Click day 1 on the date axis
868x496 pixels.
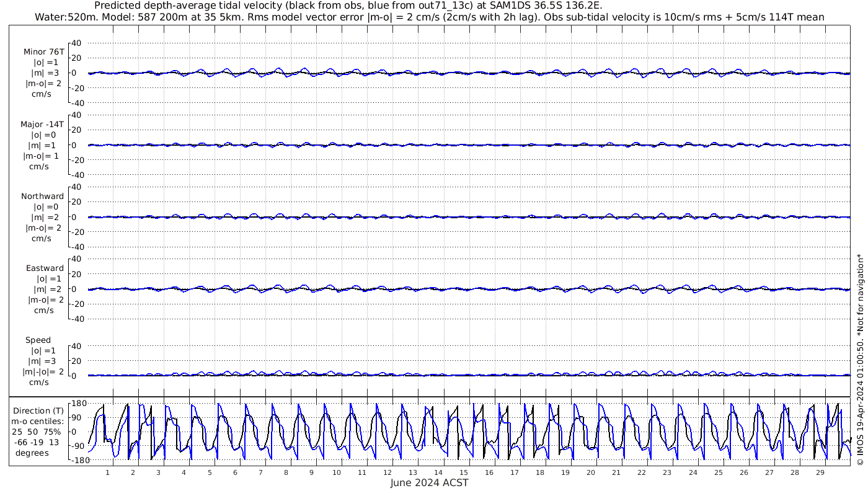point(108,472)
